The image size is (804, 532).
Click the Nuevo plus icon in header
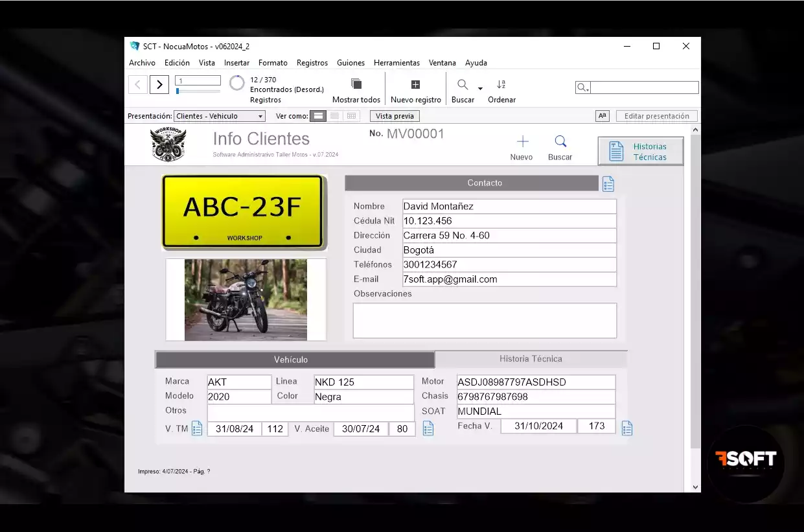(522, 142)
